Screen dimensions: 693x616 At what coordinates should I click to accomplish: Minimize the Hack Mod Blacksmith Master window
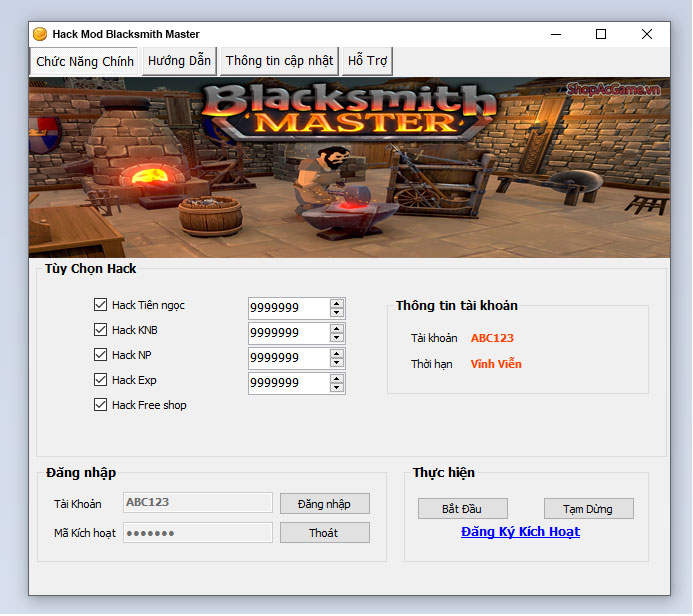(x=556, y=34)
